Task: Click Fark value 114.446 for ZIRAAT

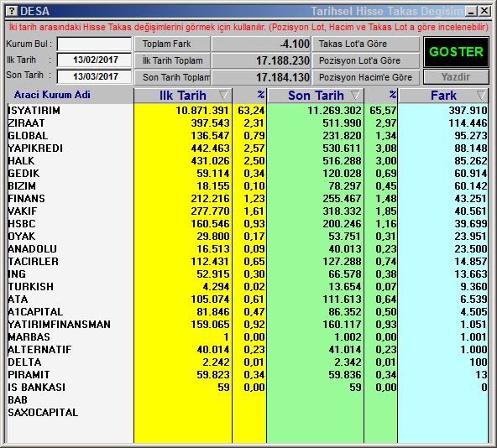Action: 468,123
